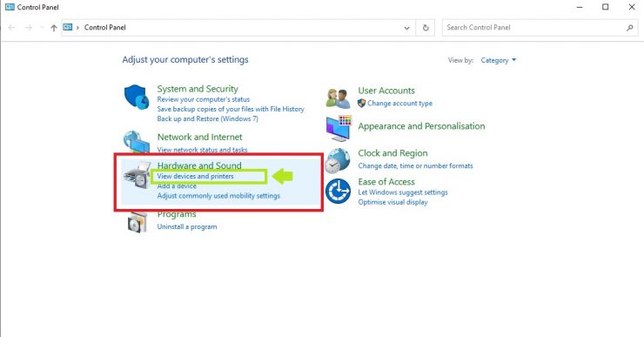Open Change date, time or number formats

(415, 165)
